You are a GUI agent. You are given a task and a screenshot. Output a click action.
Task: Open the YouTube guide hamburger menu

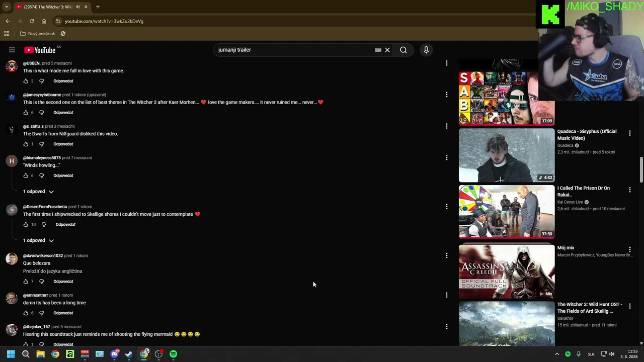click(12, 50)
